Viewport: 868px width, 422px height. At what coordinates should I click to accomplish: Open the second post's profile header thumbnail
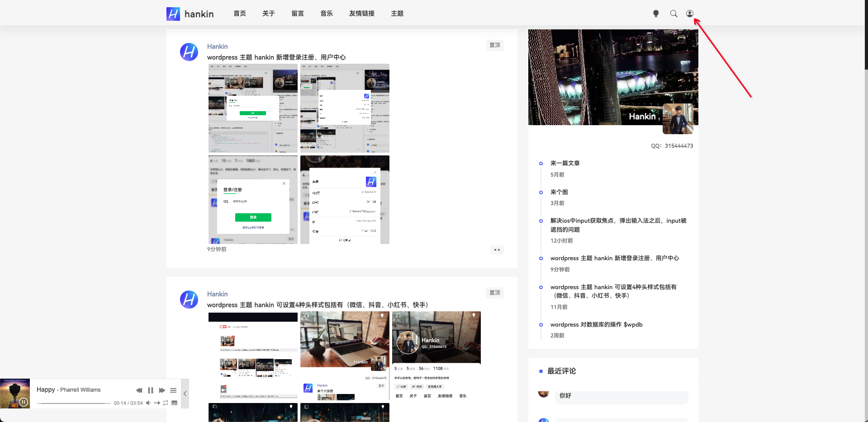[x=436, y=356]
